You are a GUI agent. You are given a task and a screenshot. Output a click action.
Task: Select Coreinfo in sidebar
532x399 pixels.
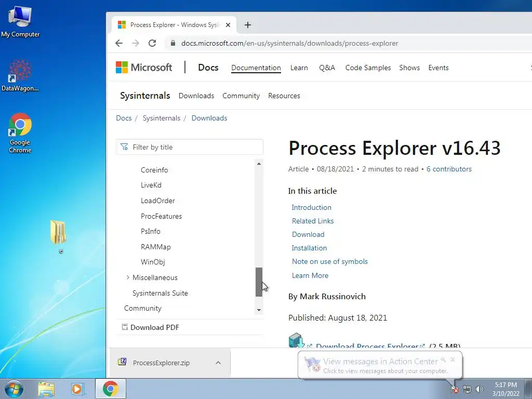(x=154, y=170)
